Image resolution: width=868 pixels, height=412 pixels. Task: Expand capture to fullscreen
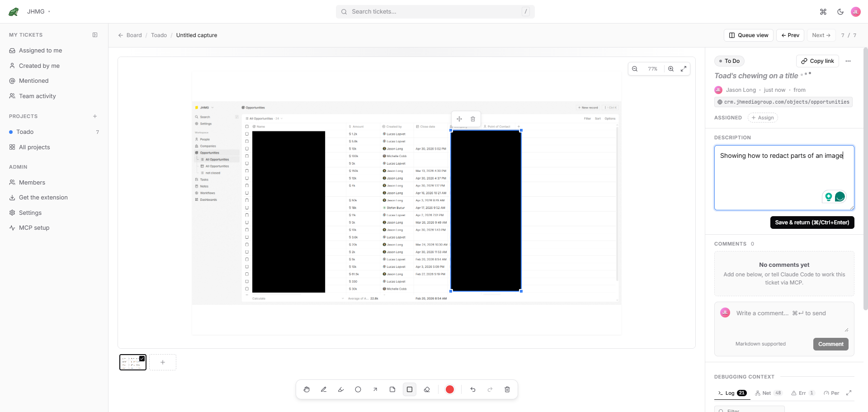[x=684, y=69]
